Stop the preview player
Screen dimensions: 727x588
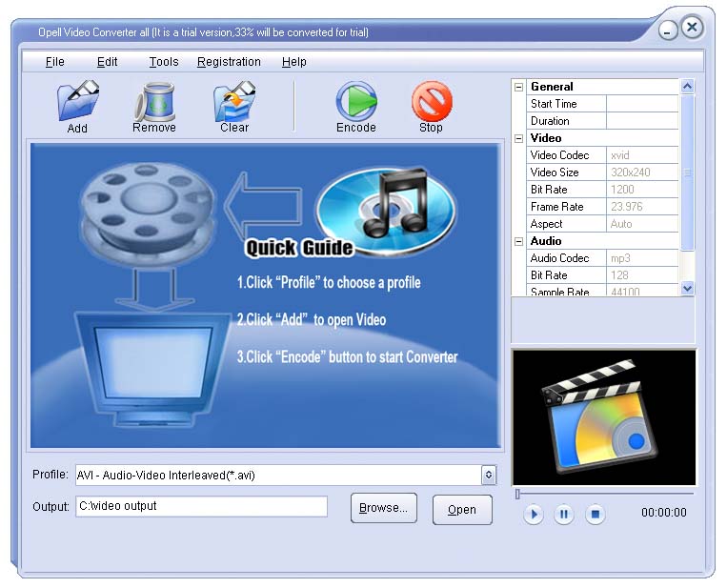coord(595,515)
